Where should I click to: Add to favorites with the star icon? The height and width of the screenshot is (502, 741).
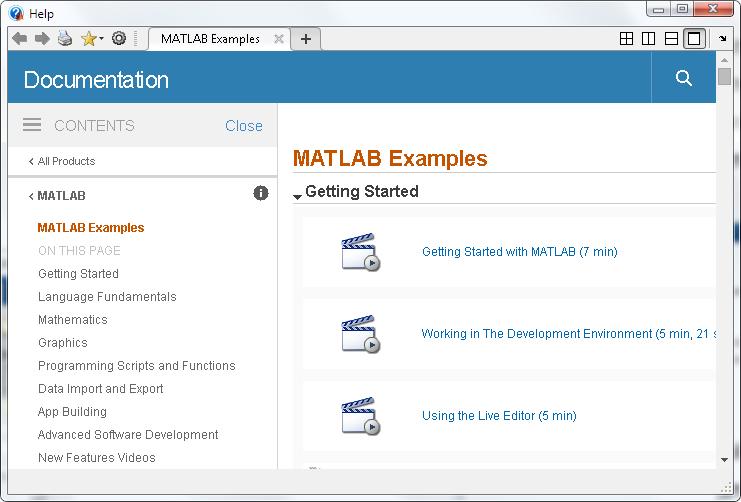click(x=88, y=38)
